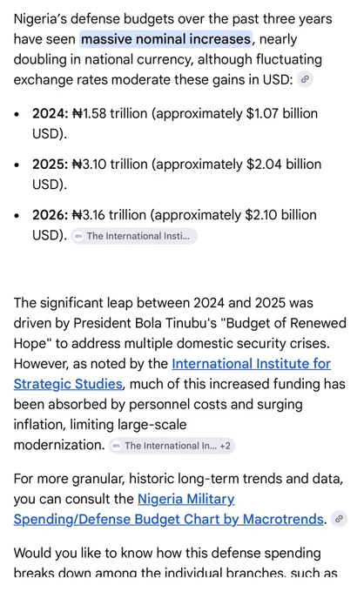Open "The International In..." citation chip after modernization
The width and height of the screenshot is (364, 592).
click(x=172, y=446)
